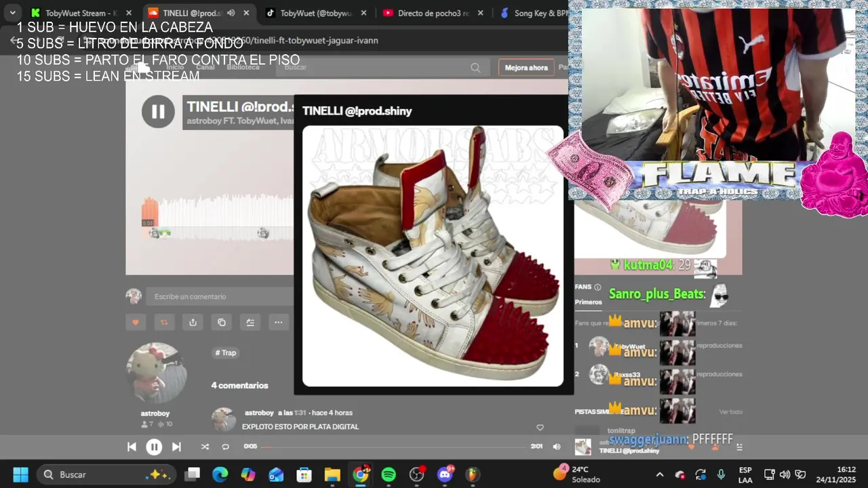Viewport: 868px width, 488px height.
Task: Open the queue icon in the bottom player
Action: click(x=739, y=447)
